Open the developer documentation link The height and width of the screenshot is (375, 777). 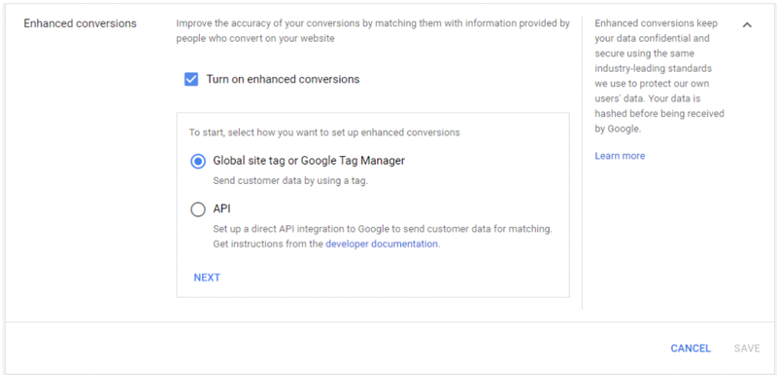pyautogui.click(x=382, y=244)
